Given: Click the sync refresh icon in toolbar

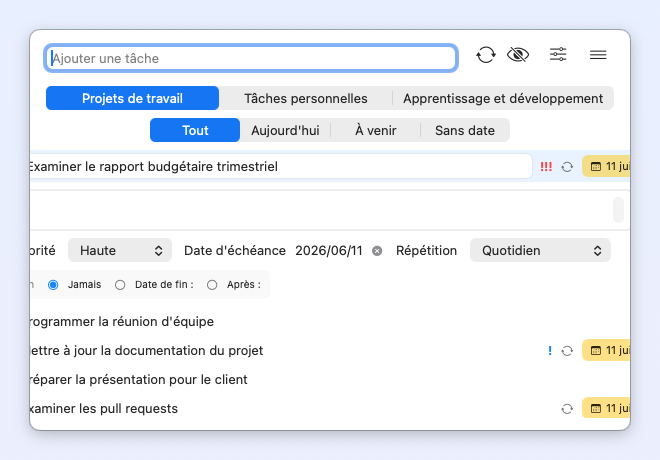Looking at the screenshot, I should (486, 55).
